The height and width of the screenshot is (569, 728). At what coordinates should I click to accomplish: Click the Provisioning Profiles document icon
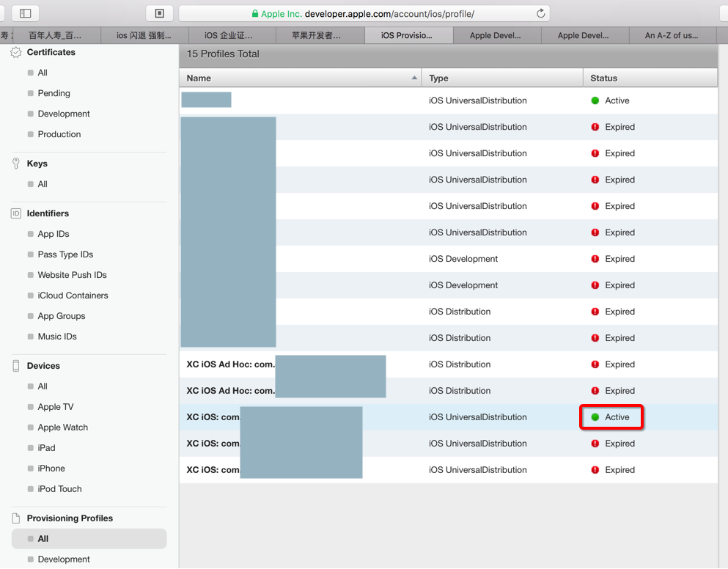pyautogui.click(x=16, y=518)
